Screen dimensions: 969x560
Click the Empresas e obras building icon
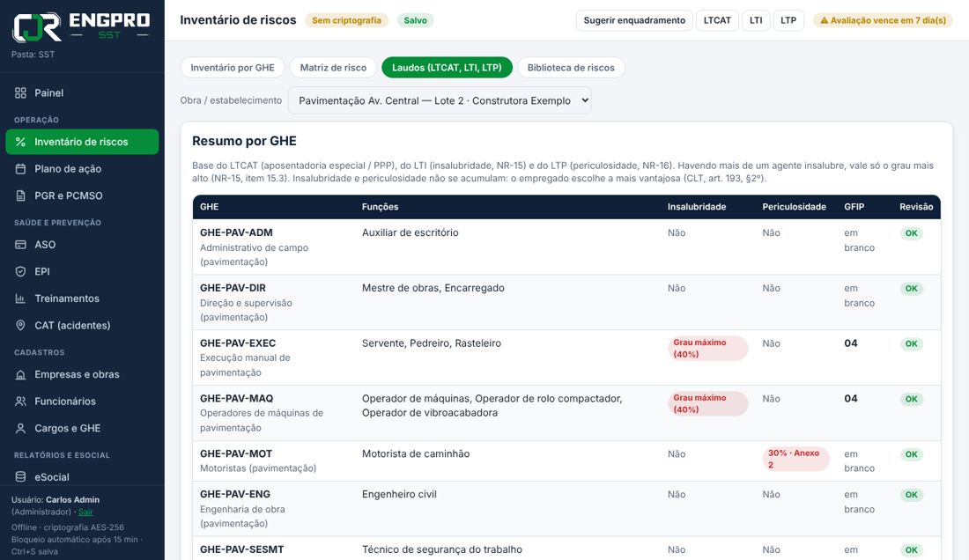[x=20, y=374]
